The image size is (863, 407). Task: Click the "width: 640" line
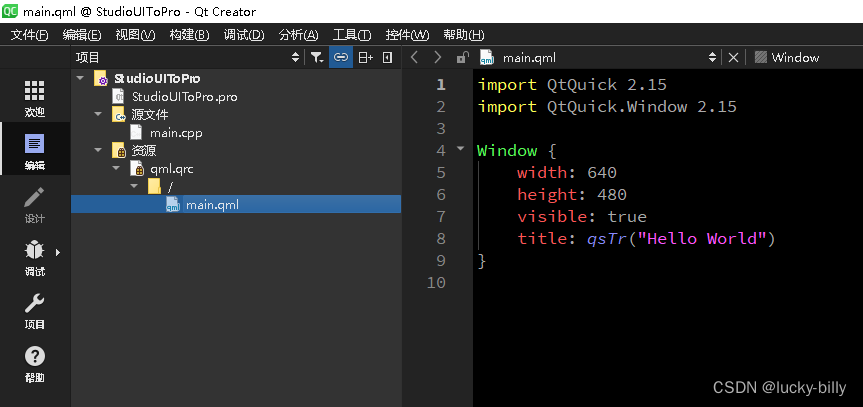pos(567,172)
